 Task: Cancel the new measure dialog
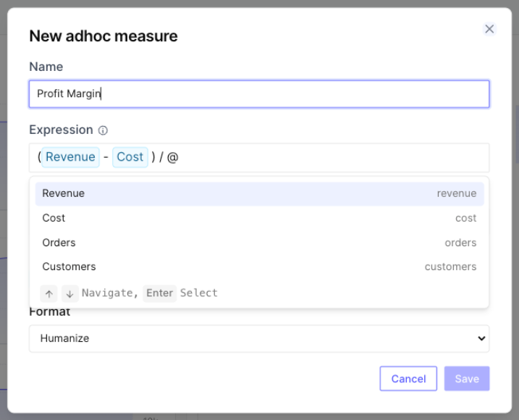(408, 379)
